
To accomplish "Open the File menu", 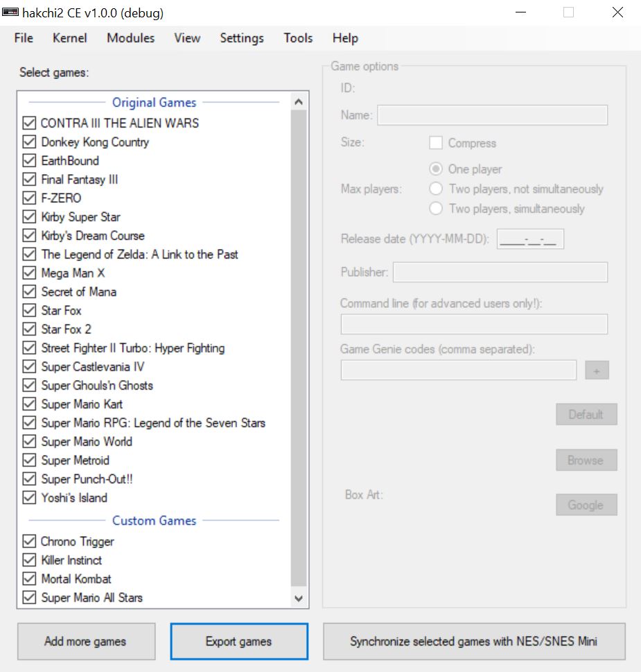I will [x=24, y=38].
